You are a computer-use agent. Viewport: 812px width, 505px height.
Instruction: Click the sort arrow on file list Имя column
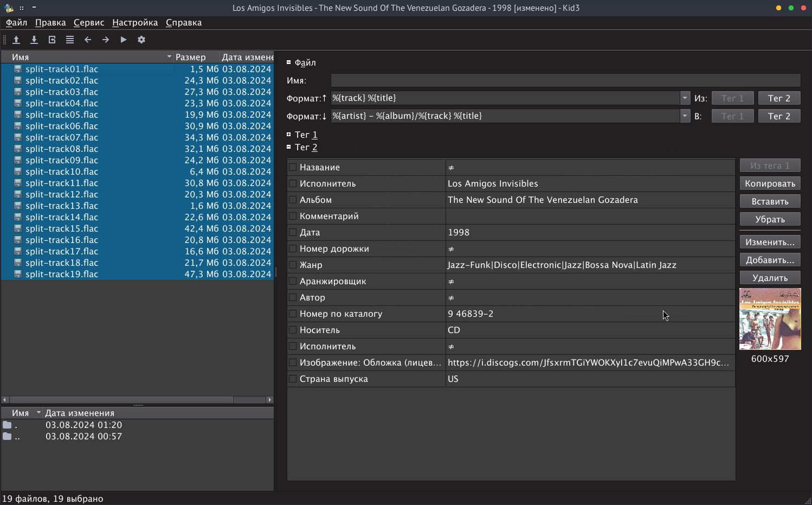click(x=169, y=57)
